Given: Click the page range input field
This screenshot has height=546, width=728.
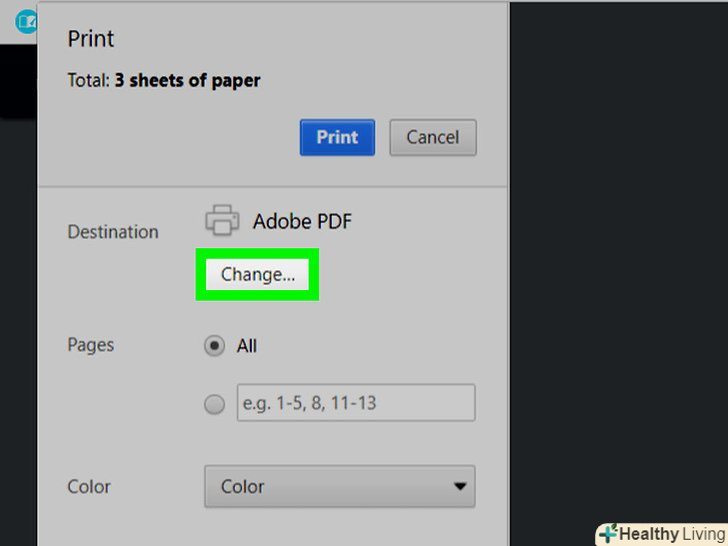Looking at the screenshot, I should coord(355,404).
